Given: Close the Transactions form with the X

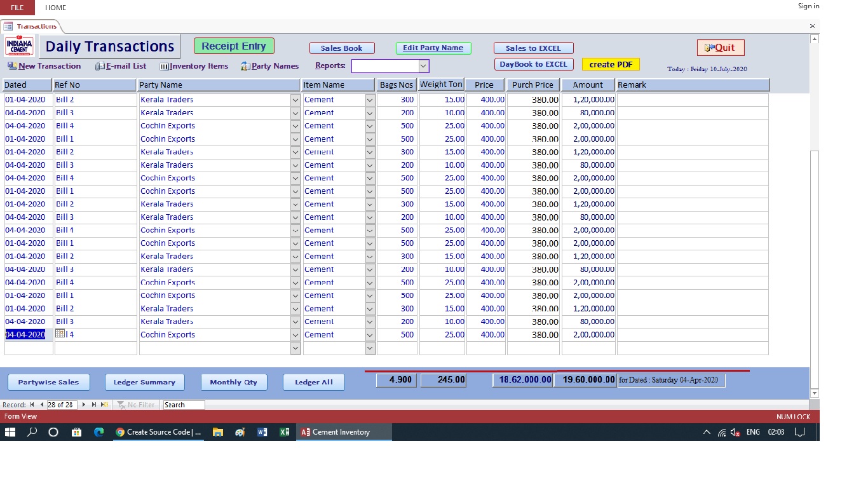Looking at the screenshot, I should coord(812,26).
